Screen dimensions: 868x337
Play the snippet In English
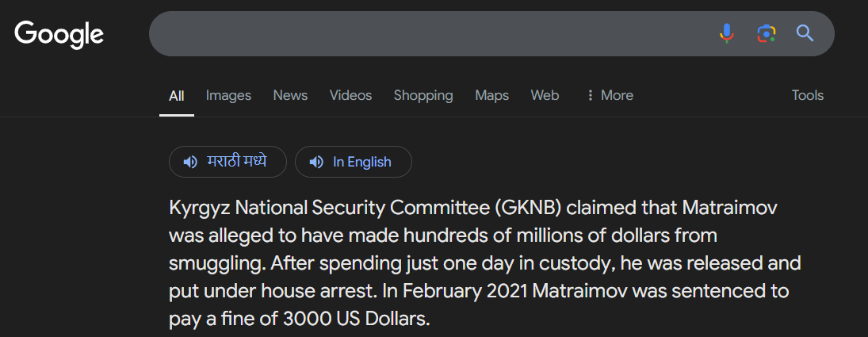tap(354, 162)
